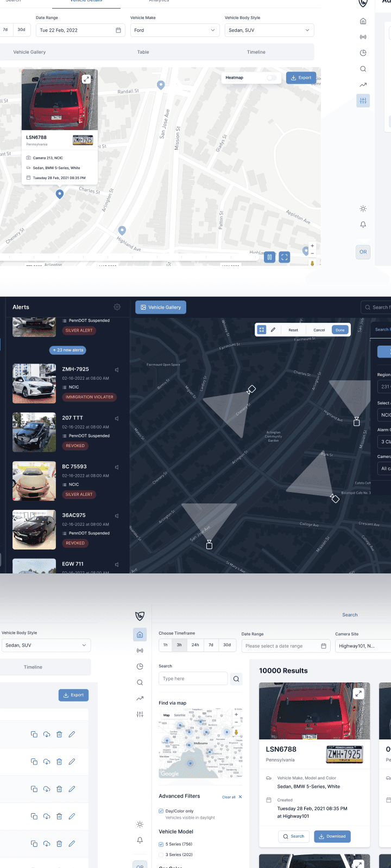The image size is (391, 868).
Task: Select the 3h timeframe option
Action: coord(179,645)
